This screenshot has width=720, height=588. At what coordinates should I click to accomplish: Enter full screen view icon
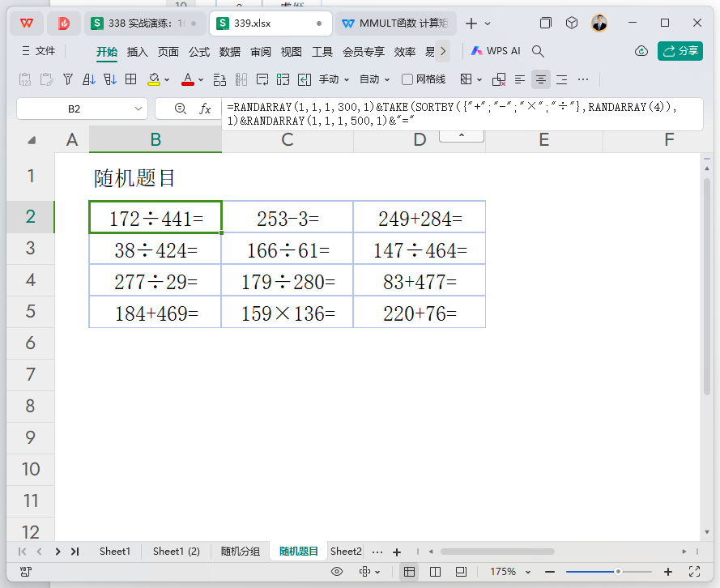[695, 572]
